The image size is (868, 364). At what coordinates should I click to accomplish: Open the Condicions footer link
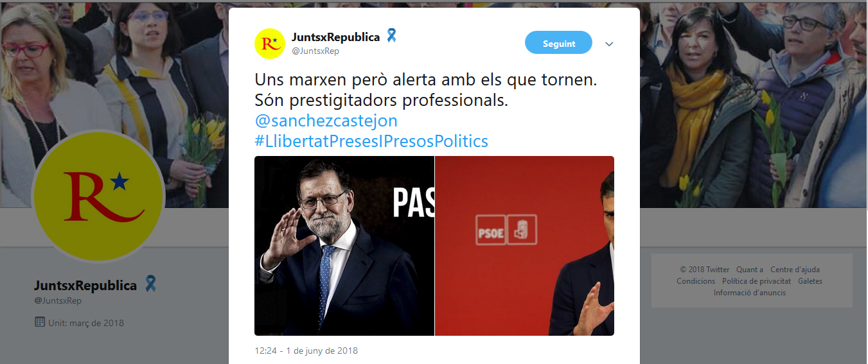(x=696, y=281)
